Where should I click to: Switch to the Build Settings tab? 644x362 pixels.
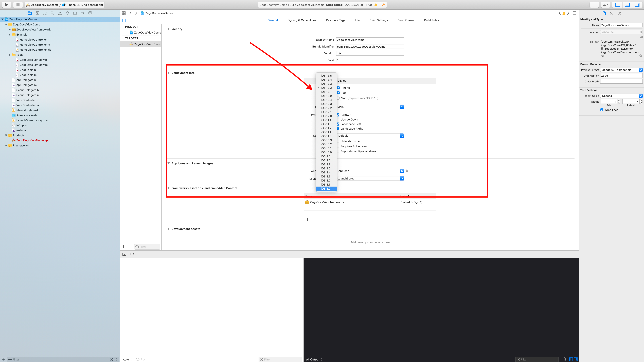379,20
